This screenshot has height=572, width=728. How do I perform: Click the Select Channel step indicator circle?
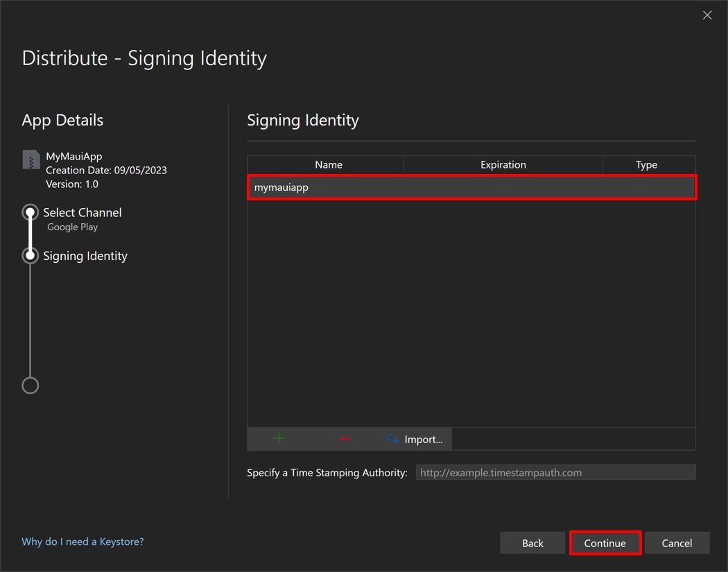pos(30,212)
